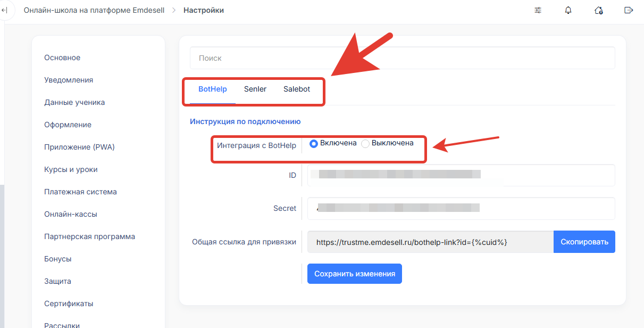This screenshot has width=644, height=328.
Task: Collapse sidebar with the back arrow icon
Action: click(5, 10)
